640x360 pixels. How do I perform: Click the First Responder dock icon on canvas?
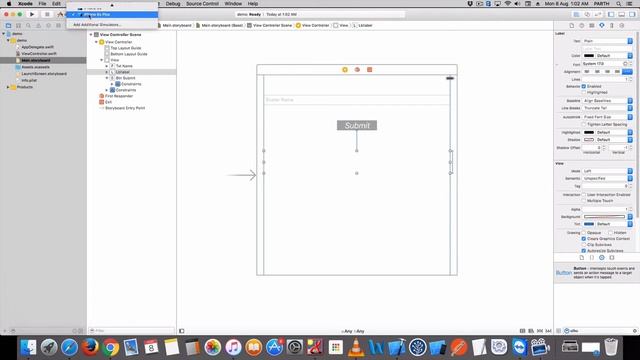coord(357,70)
